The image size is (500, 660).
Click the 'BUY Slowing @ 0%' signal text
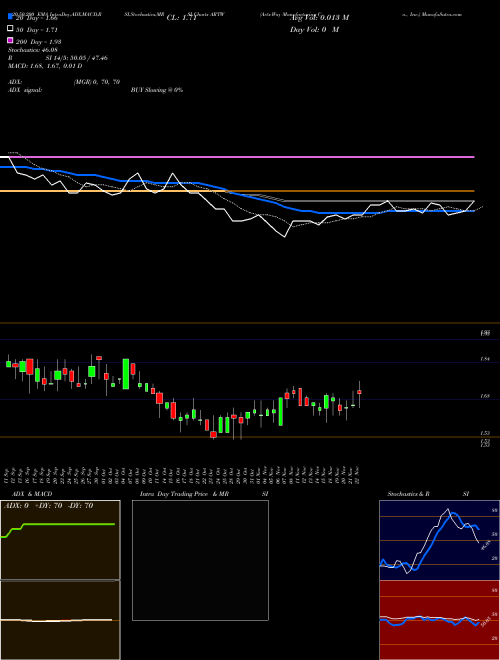click(x=157, y=90)
